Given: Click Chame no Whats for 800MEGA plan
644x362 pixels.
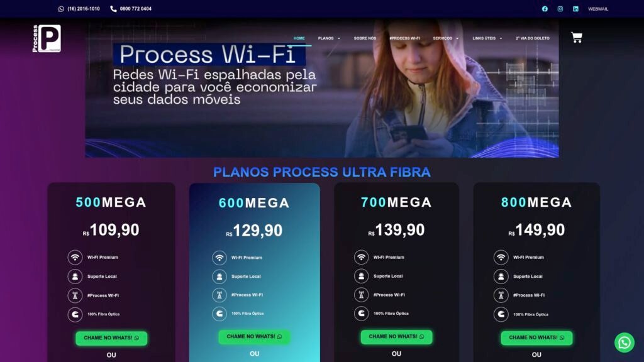Looking at the screenshot, I should click(x=536, y=337).
